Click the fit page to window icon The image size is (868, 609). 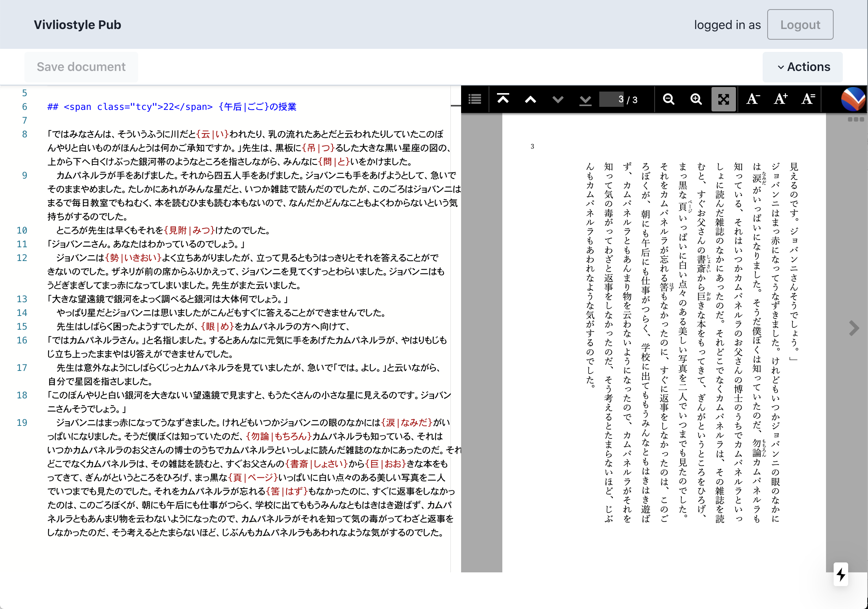tap(724, 99)
